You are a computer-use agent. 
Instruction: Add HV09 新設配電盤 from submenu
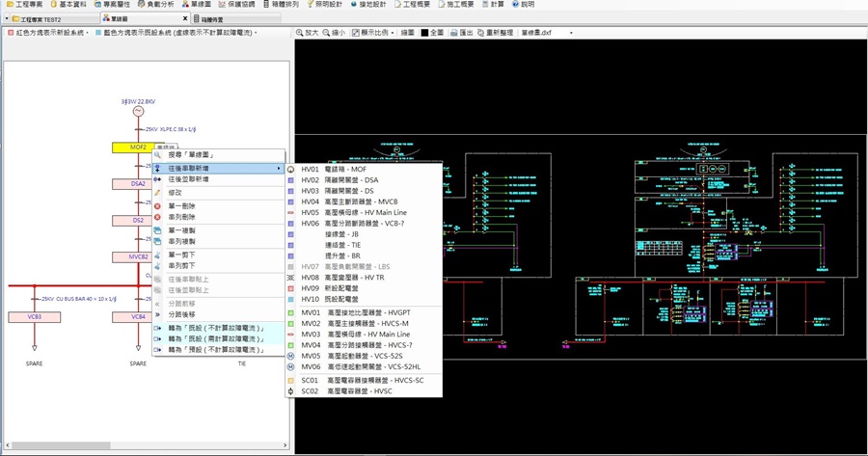click(x=364, y=288)
